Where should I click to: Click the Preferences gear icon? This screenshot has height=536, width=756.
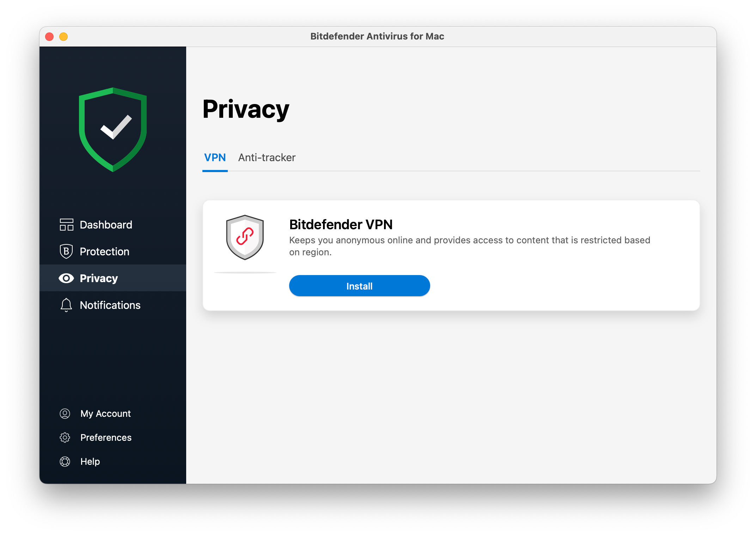[x=65, y=438]
